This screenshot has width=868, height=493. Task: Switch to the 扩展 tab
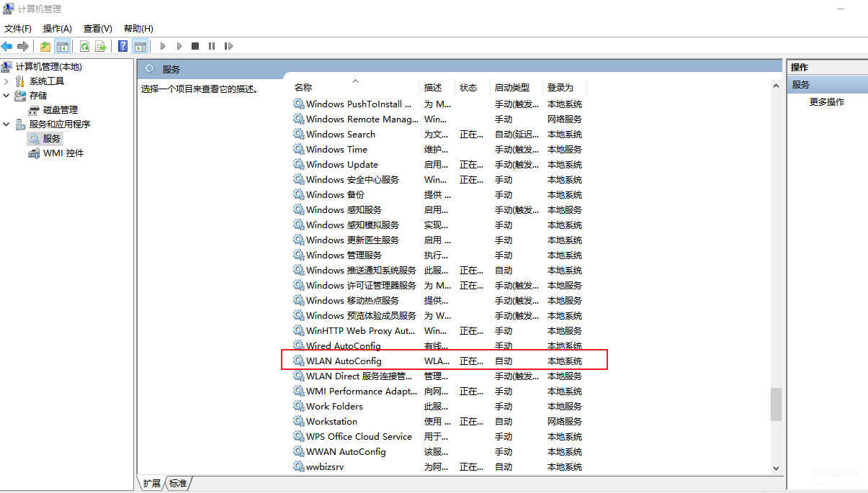(x=151, y=484)
